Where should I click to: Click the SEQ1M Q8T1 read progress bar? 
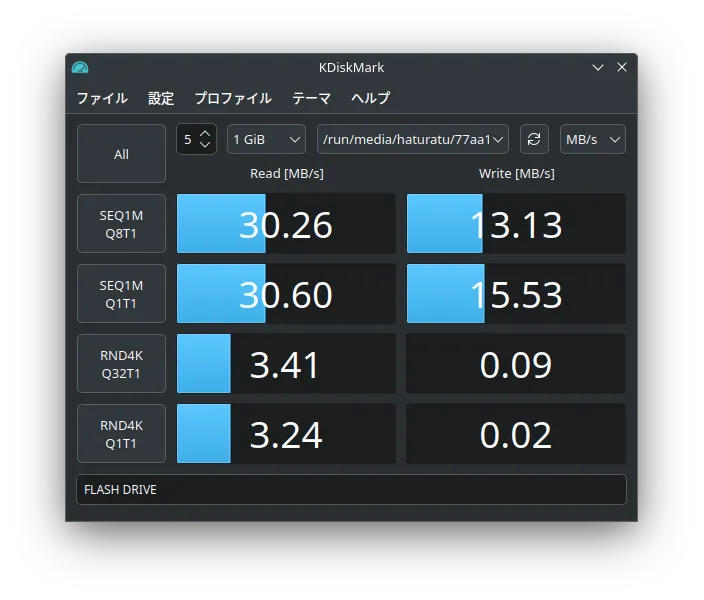click(x=286, y=224)
